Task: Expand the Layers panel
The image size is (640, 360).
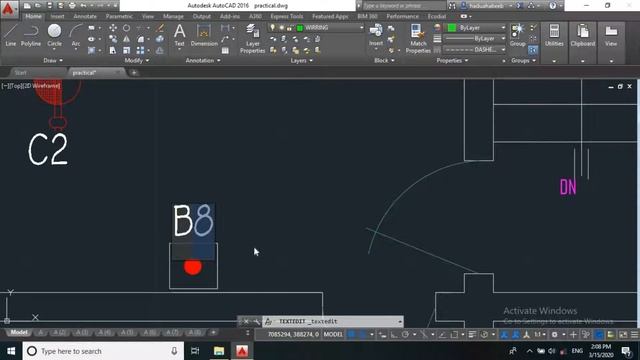Action: (302, 60)
